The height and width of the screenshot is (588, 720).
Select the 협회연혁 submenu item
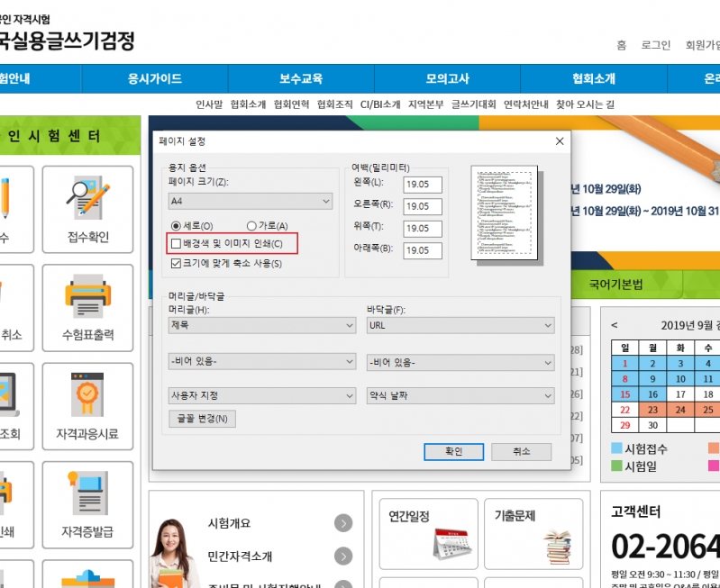[x=291, y=104]
